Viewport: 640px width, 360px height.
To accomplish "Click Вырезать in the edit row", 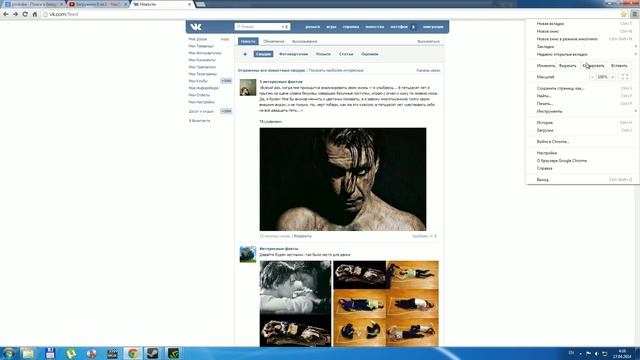I will [568, 65].
